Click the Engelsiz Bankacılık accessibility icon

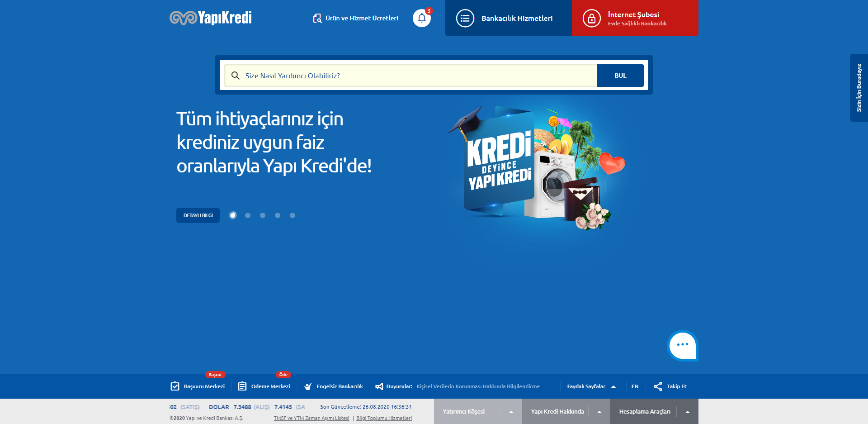[308, 386]
